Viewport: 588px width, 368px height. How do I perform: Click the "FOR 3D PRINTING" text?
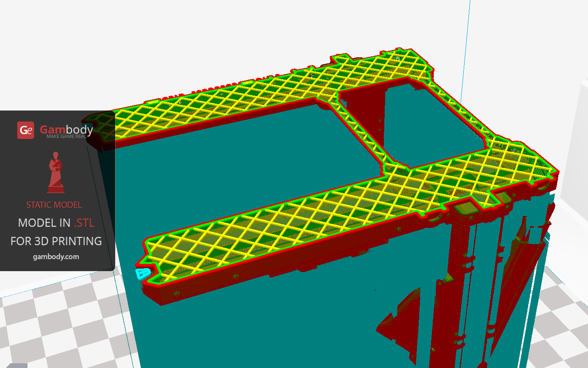[56, 241]
